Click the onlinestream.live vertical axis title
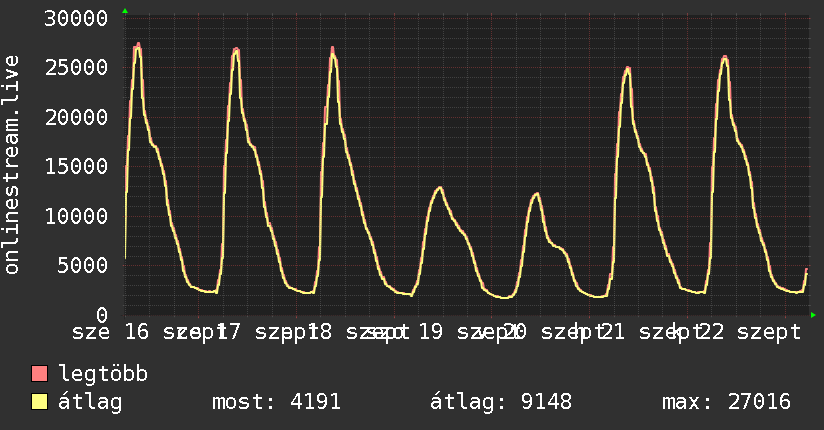824x430 pixels. pos(11,165)
